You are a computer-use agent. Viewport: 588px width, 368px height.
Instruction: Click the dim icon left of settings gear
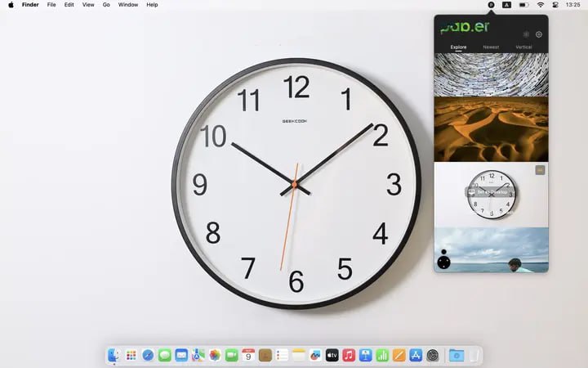pos(526,34)
